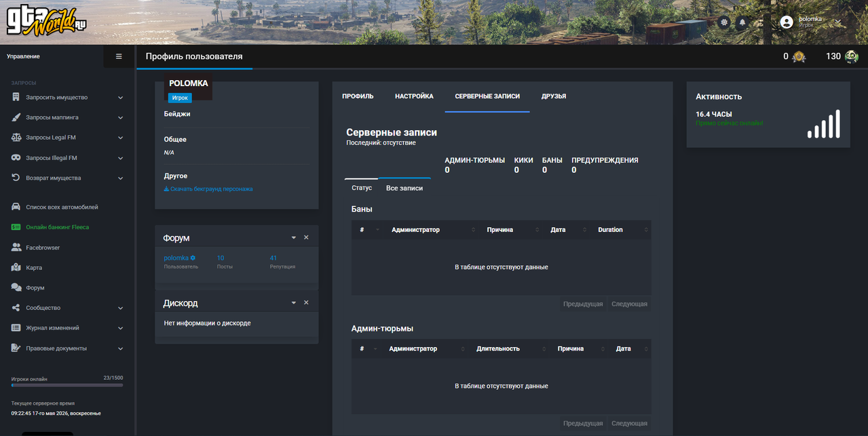
Task: Click the green card icon for Fleeca banking
Action: click(x=16, y=227)
